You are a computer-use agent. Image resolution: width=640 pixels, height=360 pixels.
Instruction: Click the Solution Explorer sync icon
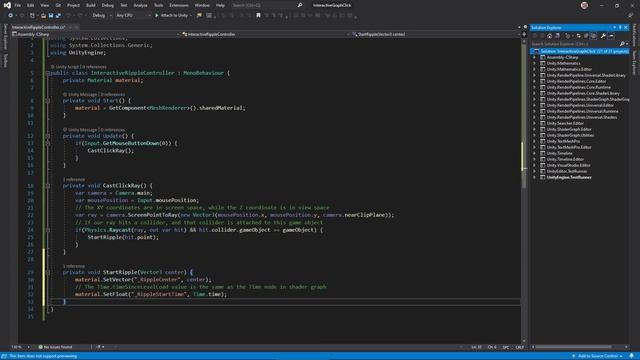[579, 36]
